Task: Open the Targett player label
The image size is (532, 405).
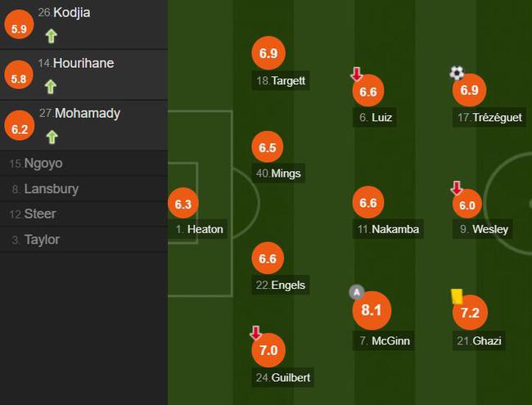Action: coord(281,81)
